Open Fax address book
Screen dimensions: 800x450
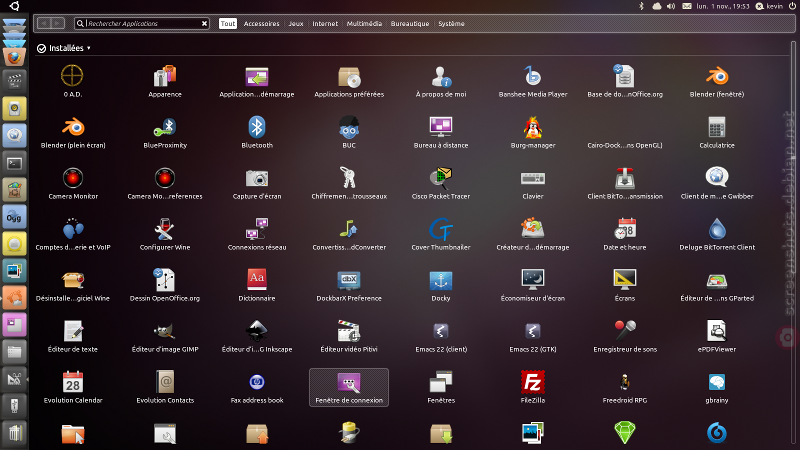257,382
